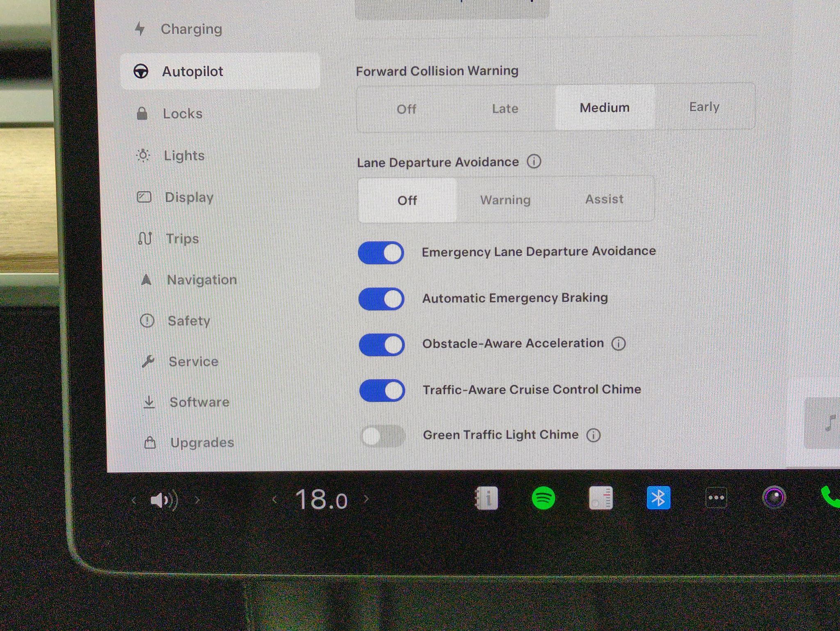
Task: Open the Lights settings menu
Action: 170,155
